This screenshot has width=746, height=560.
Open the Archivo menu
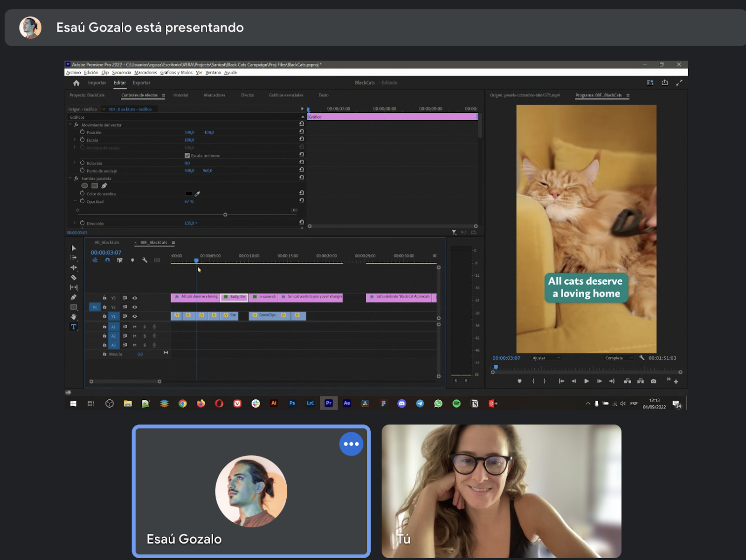(74, 73)
